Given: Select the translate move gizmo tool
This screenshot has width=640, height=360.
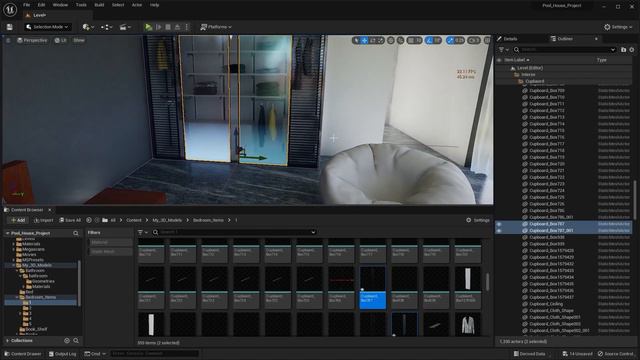Looking at the screenshot, I should (364, 40).
